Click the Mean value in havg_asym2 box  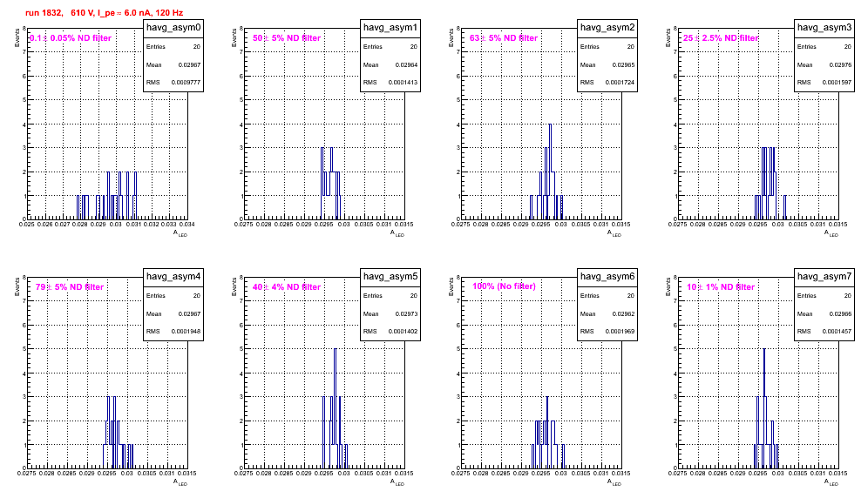point(623,64)
